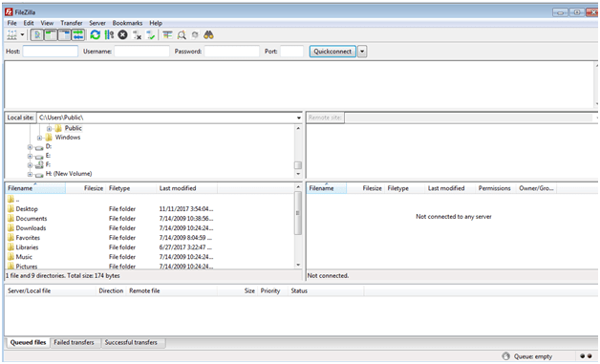Toggle transfer queue display

pos(78,35)
